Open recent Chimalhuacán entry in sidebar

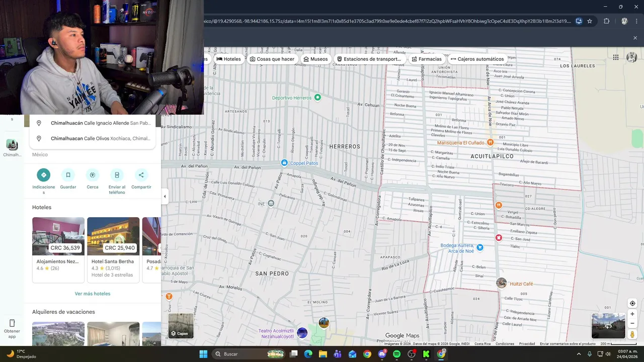click(x=12, y=148)
